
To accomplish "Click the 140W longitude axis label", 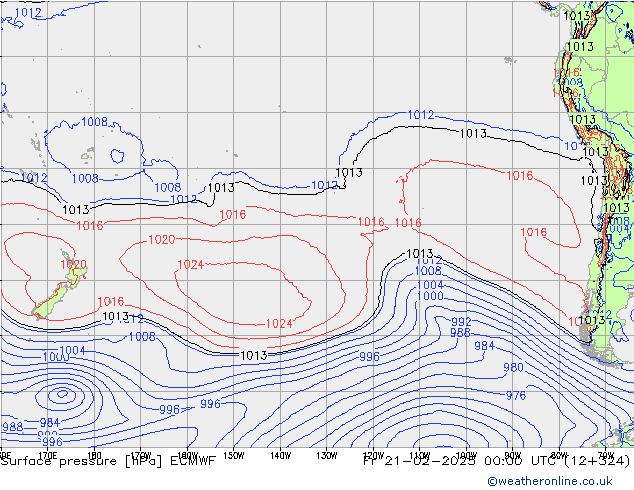I will [280, 456].
